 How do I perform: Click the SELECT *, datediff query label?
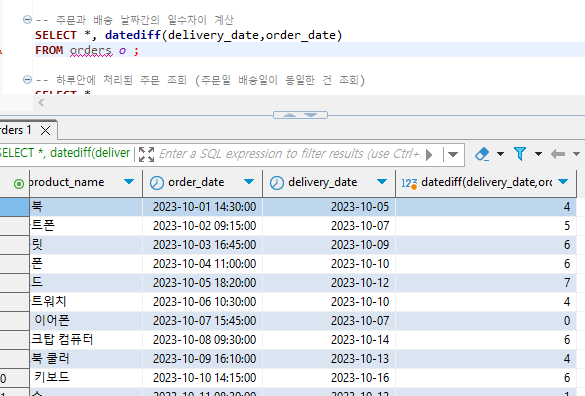pyautogui.click(x=65, y=153)
